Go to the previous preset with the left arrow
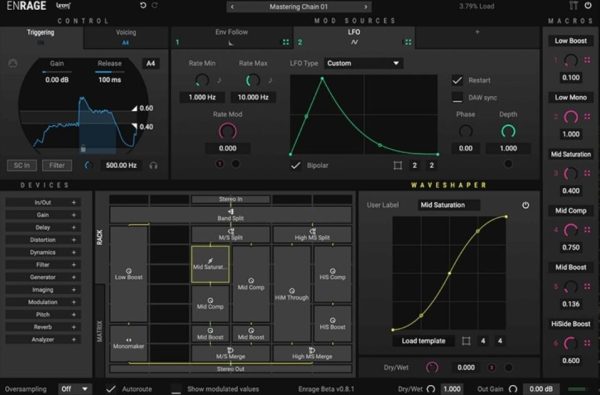Viewport: 600px width, 395px height. point(232,7)
